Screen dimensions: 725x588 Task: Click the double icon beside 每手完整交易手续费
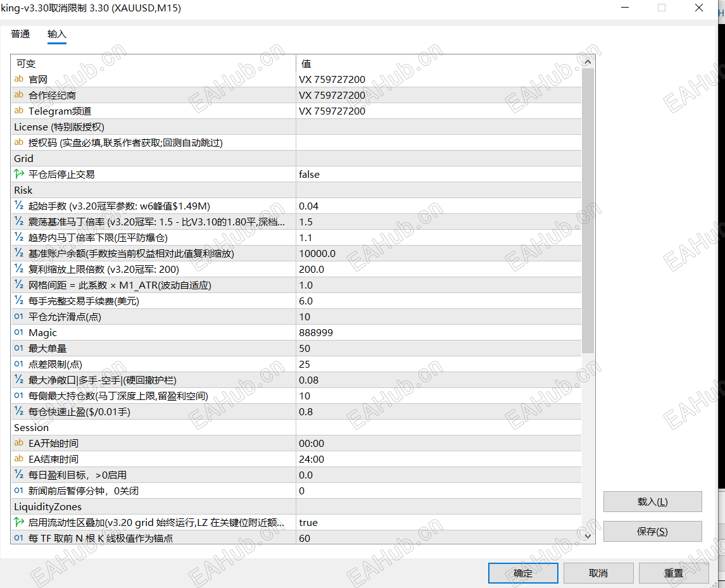click(18, 301)
